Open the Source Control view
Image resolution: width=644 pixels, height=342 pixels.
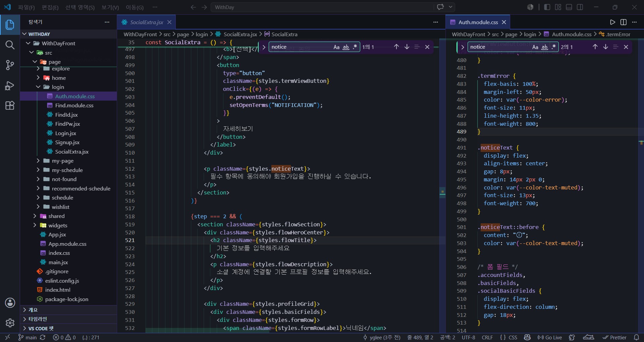tap(10, 65)
